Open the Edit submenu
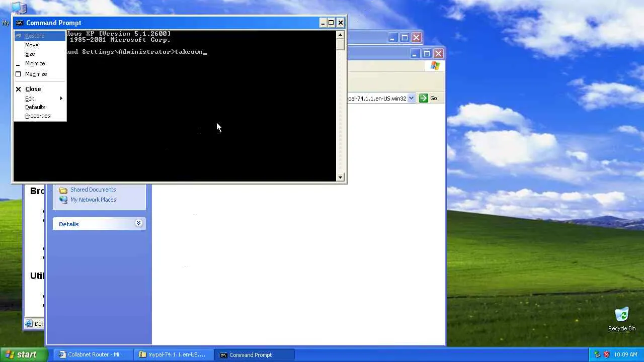644x362 pixels. click(x=40, y=99)
